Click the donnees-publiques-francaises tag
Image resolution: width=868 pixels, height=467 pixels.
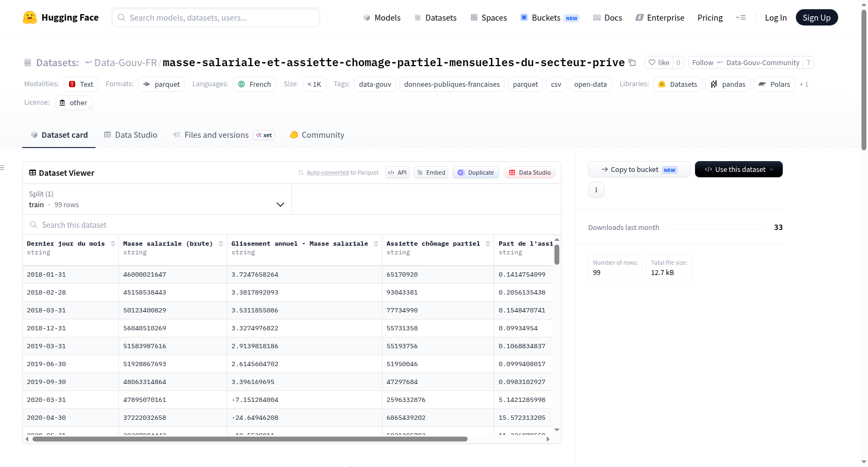coord(452,84)
